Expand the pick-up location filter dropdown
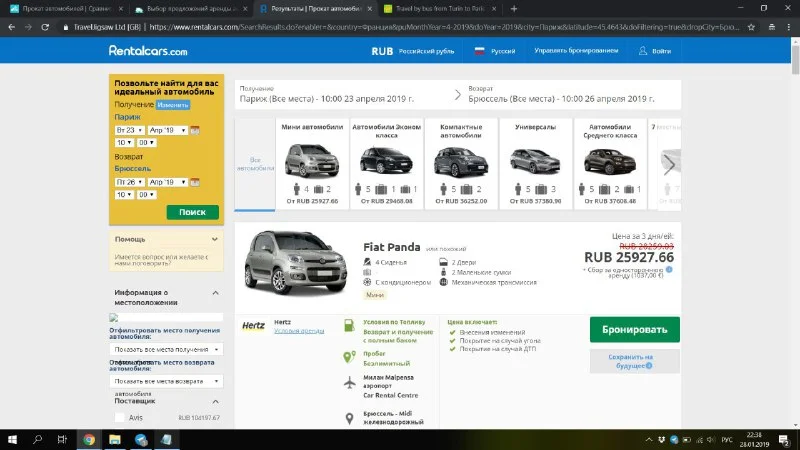Screen dimensions: 800x450 [x=166, y=349]
